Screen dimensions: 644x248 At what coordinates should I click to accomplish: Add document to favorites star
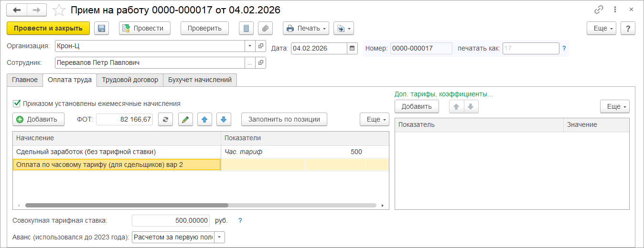[59, 10]
